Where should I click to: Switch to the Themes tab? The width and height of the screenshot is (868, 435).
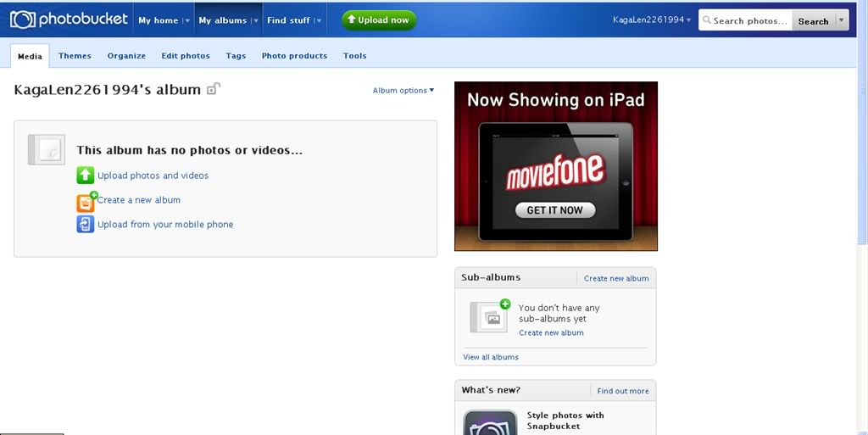(75, 56)
